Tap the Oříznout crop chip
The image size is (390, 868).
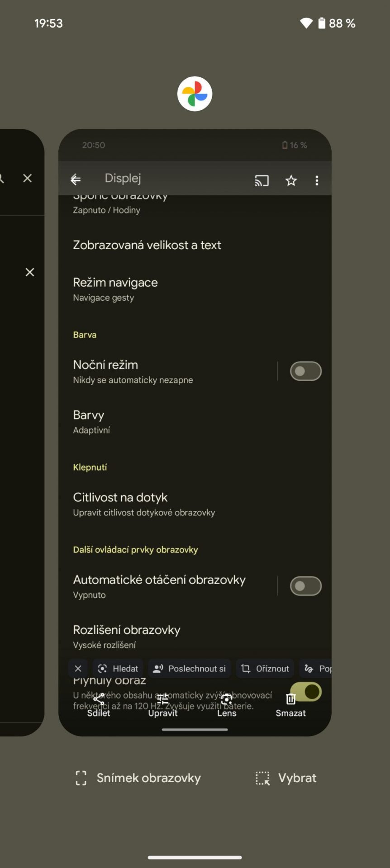(265, 669)
